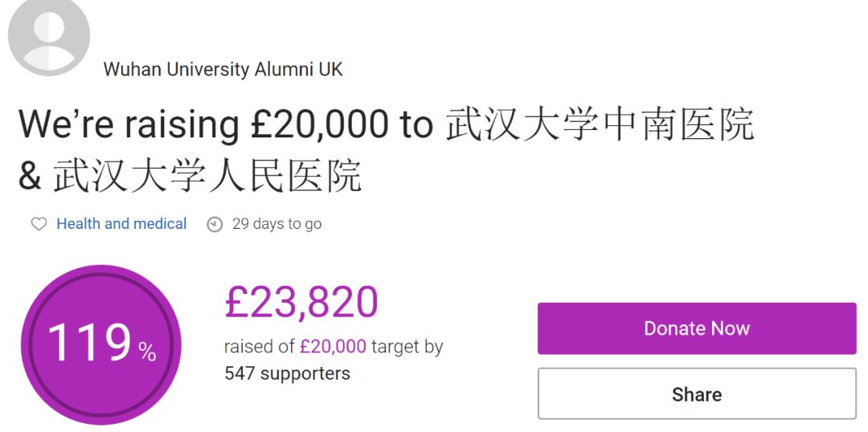The width and height of the screenshot is (868, 432).
Task: Click the "29 days to go" text
Action: [276, 224]
